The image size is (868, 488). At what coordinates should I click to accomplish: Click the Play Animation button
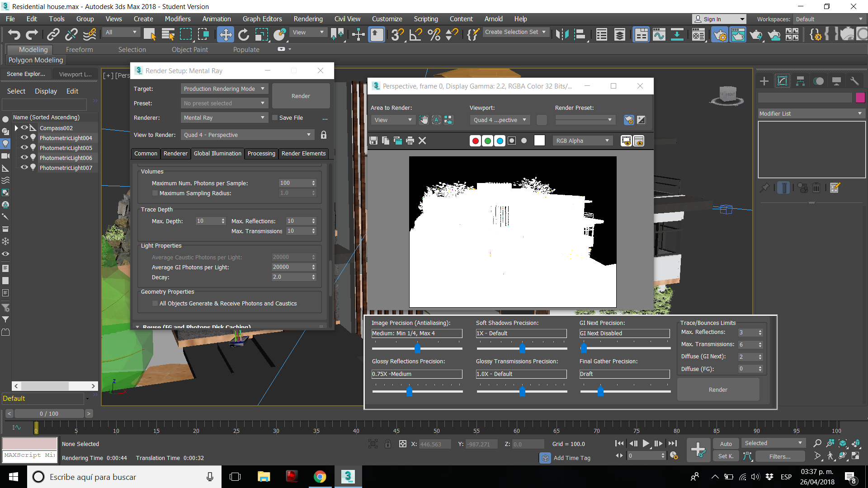(646, 444)
